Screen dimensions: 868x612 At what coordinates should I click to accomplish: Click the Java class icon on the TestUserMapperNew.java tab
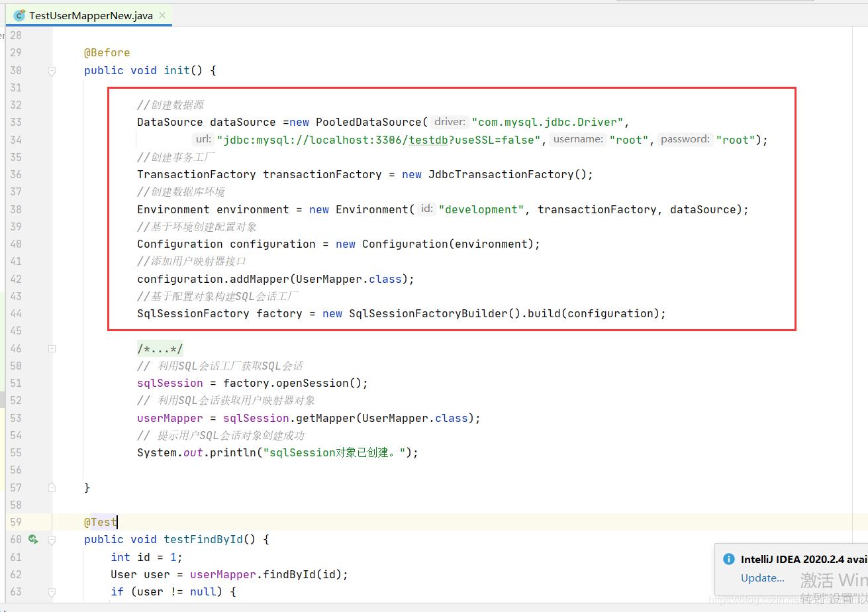(19, 15)
